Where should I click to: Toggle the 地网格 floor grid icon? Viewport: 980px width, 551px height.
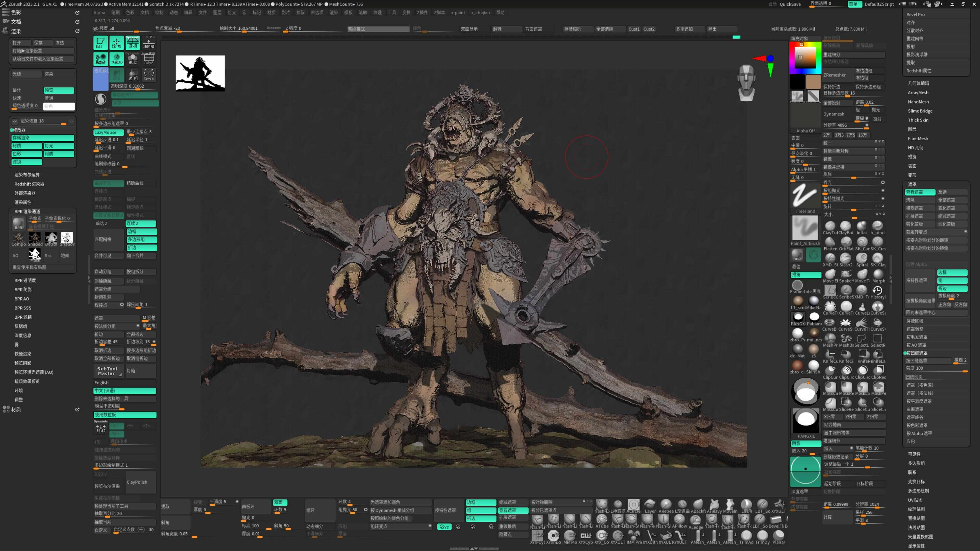149,43
